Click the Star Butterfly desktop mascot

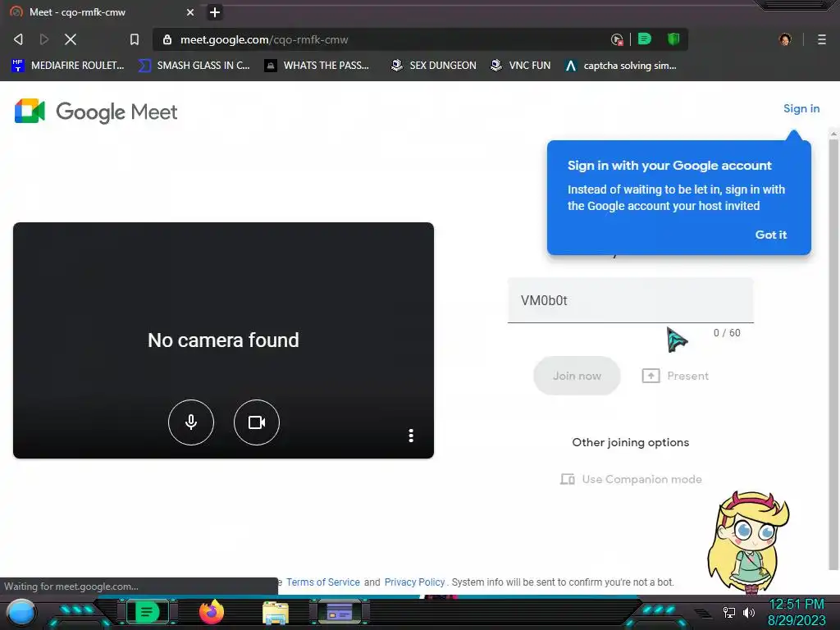pyautogui.click(x=748, y=543)
